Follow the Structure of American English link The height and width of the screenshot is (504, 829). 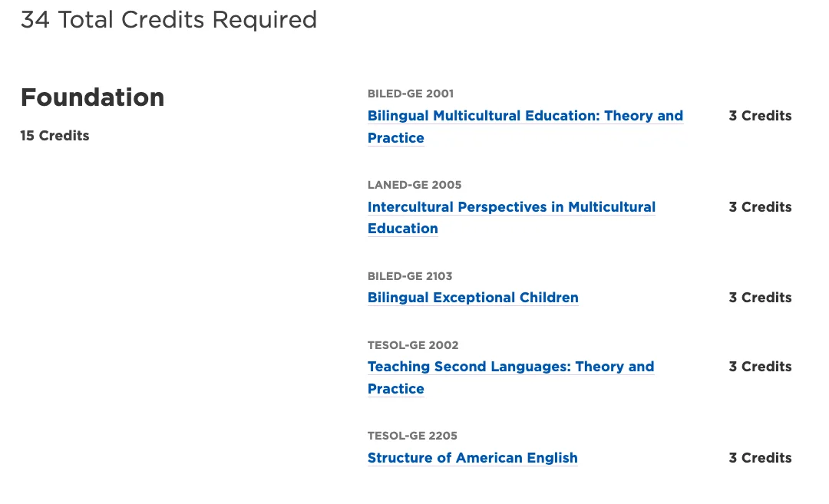tap(472, 458)
